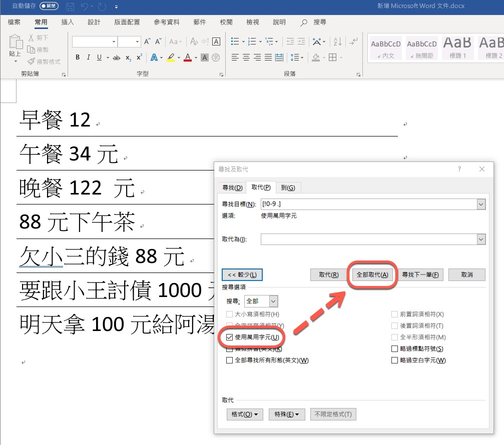Image resolution: width=504 pixels, height=445 pixels.
Task: Open the 插入 ribbon tab
Action: click(67, 22)
